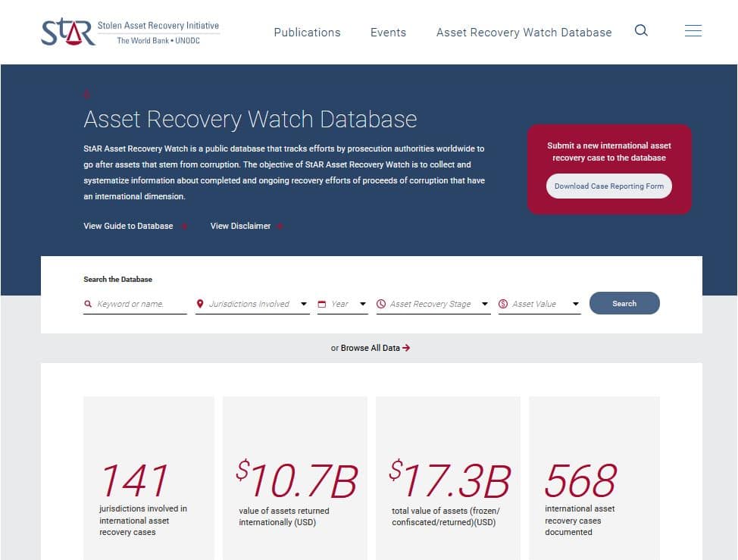Expand the Asset Recovery Stage dropdown

(485, 304)
